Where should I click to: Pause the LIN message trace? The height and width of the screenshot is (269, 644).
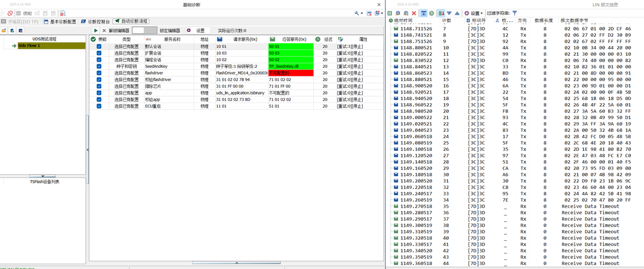click(390, 13)
